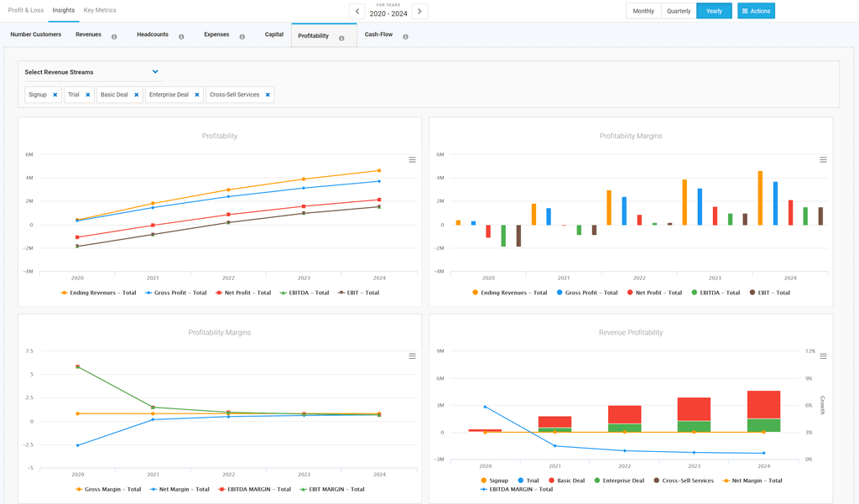
Task: Click the right arrow to advance the year range
Action: click(x=419, y=11)
